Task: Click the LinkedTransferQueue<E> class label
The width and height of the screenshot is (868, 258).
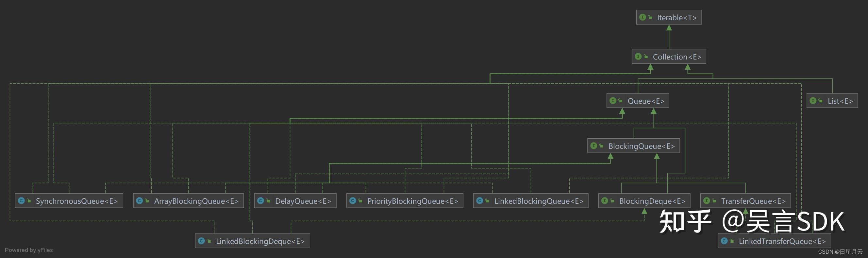Action: (782, 241)
